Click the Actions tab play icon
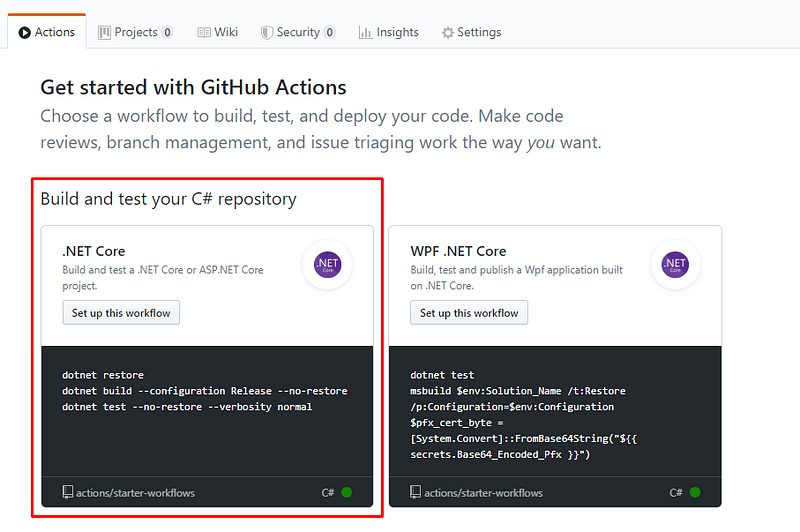The width and height of the screenshot is (800, 532). pos(25,32)
